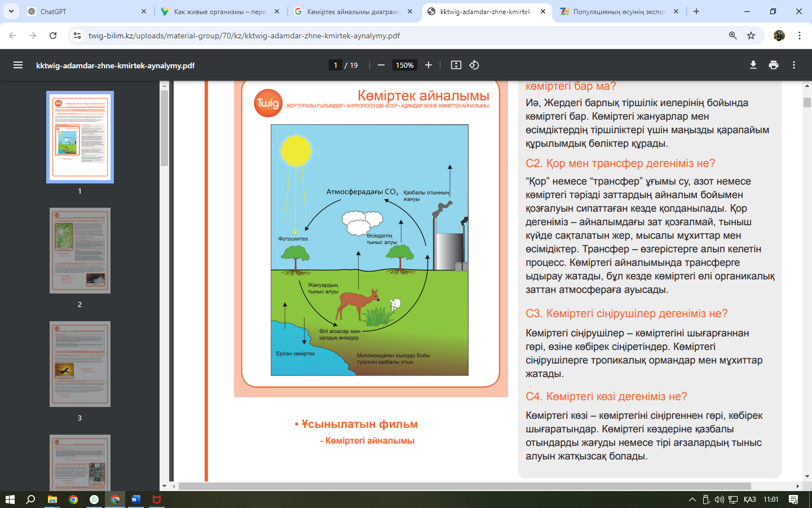Image resolution: width=812 pixels, height=508 pixels.
Task: Click the 11:01 taskbar clock
Action: pos(771,500)
